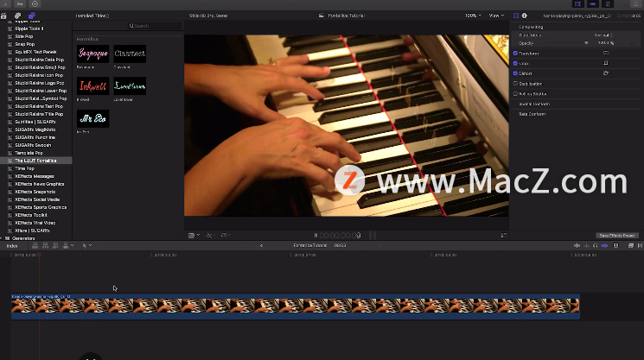The height and width of the screenshot is (360, 644).
Task: Select the Bespoque title thumbnail
Action: tap(92, 54)
